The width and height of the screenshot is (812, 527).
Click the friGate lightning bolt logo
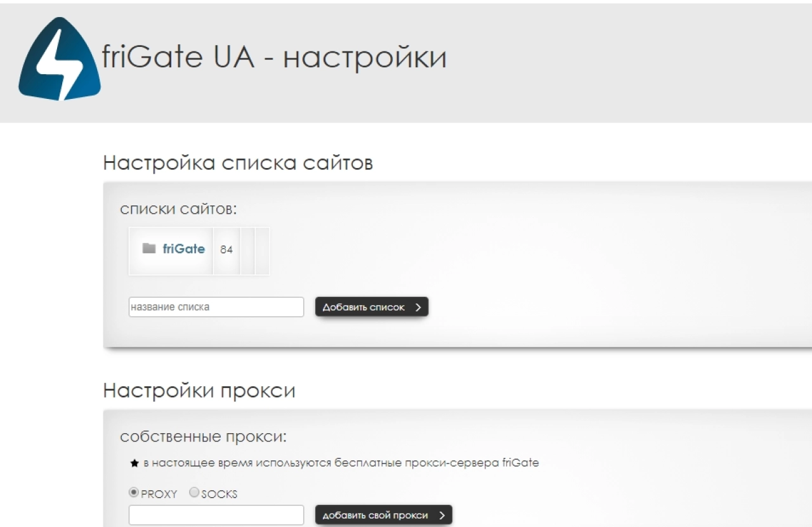60,59
